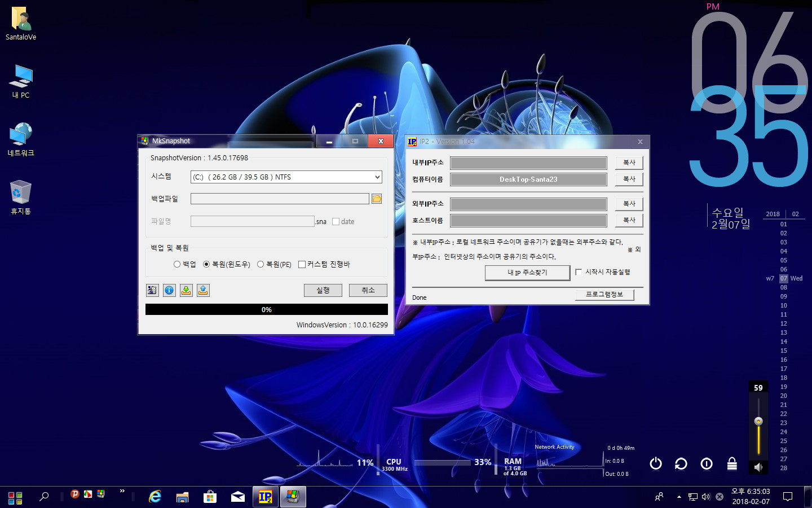
Task: Show hidden system tray icons arrow
Action: [x=679, y=497]
